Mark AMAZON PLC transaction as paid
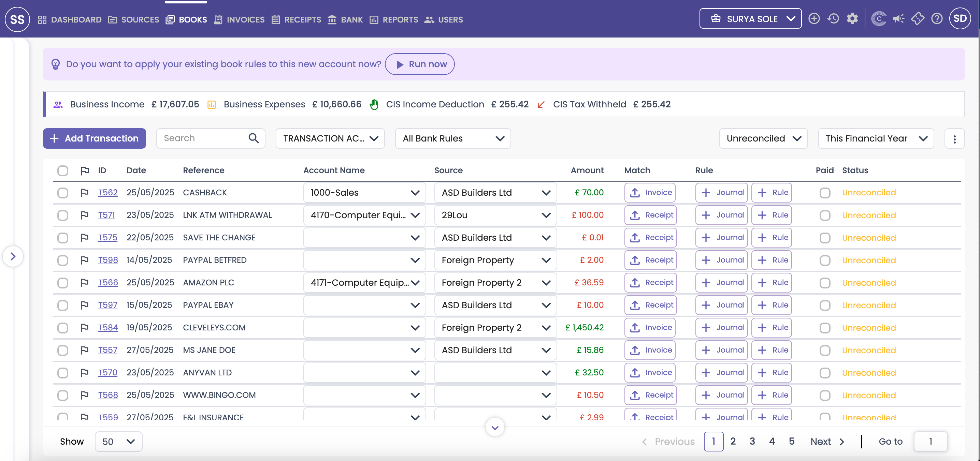Screen dimensions: 980x461 click(824, 283)
